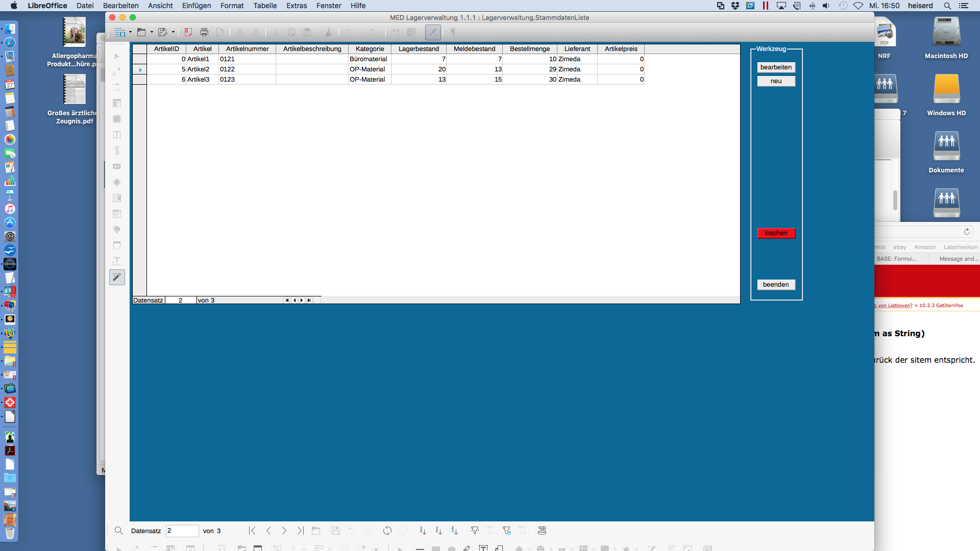Viewport: 980px width, 551px height.
Task: Click the Laborlexikon bookmark in browser window
Action: (x=961, y=247)
